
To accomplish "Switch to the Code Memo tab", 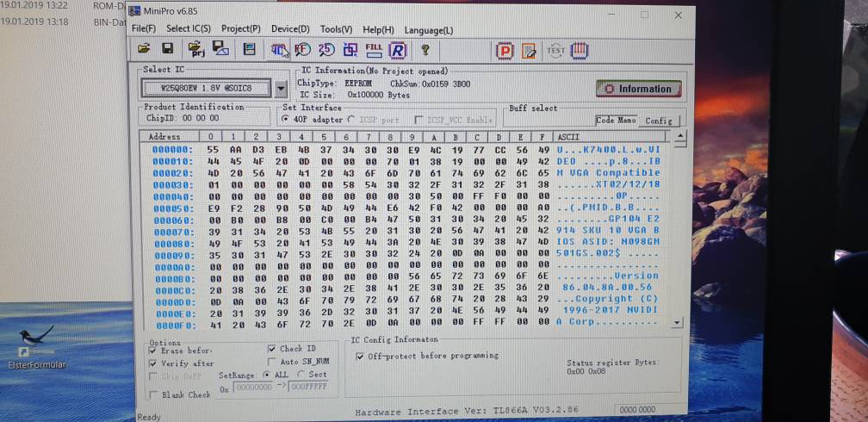I will pos(617,120).
